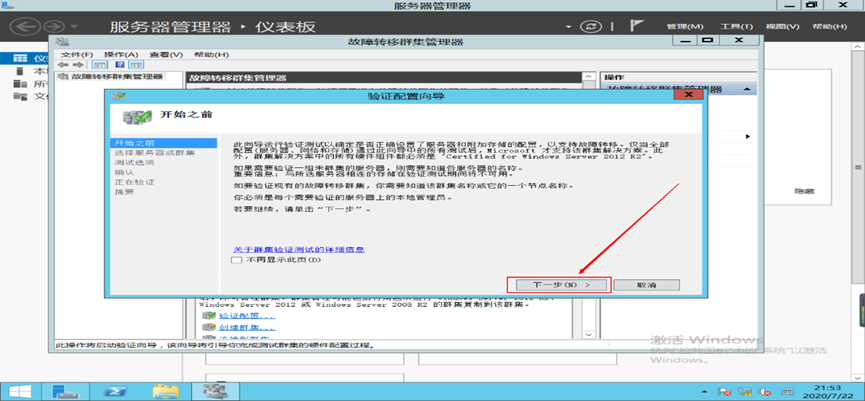Image resolution: width=865 pixels, height=401 pixels.
Task: Click the back arrow in cluster manager toolbar
Action: point(63,65)
